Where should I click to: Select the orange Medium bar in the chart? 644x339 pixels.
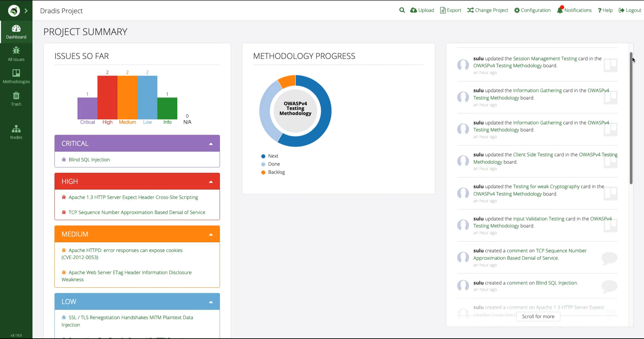point(127,97)
